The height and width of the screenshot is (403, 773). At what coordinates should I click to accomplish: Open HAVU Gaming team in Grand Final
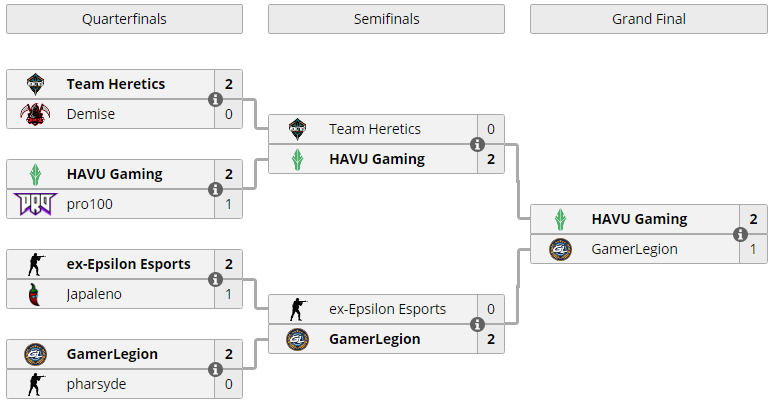pos(639,219)
